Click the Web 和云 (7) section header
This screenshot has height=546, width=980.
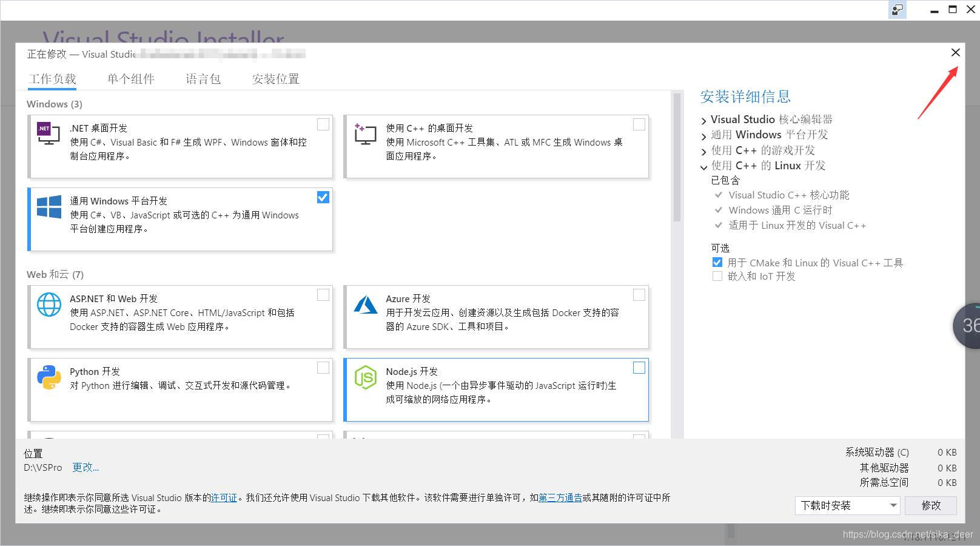click(x=55, y=274)
